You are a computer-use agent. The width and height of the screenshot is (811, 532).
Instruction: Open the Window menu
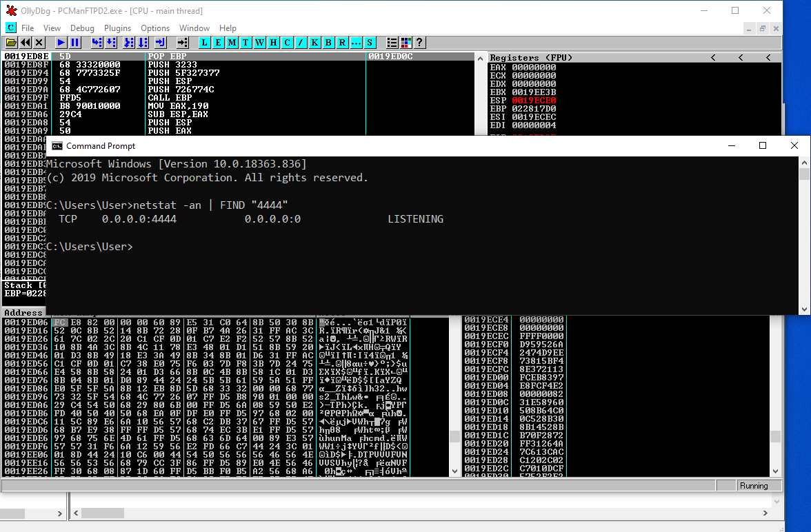[194, 28]
